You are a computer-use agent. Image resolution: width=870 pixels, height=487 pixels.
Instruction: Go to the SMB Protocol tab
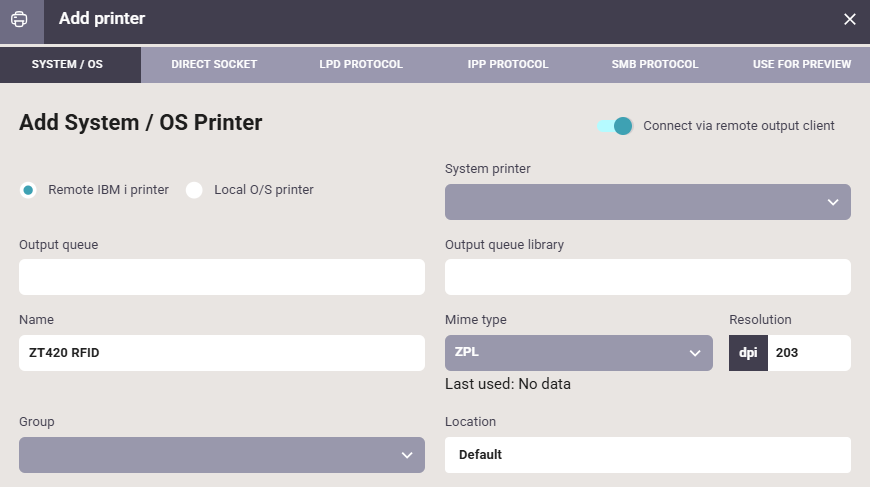pyautogui.click(x=655, y=65)
